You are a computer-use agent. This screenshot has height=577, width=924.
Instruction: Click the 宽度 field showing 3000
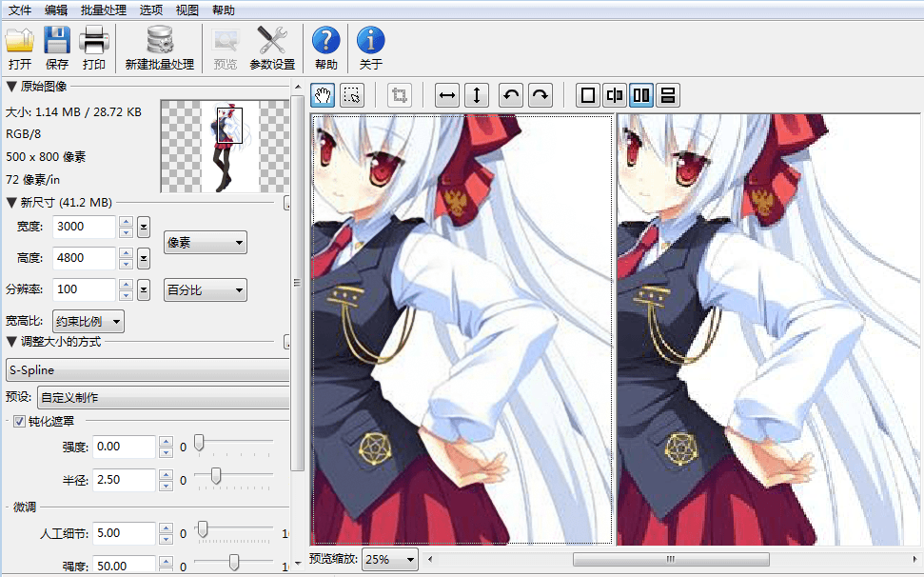click(85, 227)
